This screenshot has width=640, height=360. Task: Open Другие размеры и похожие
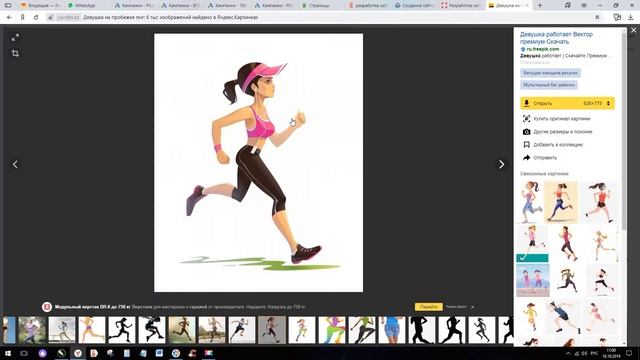562,131
